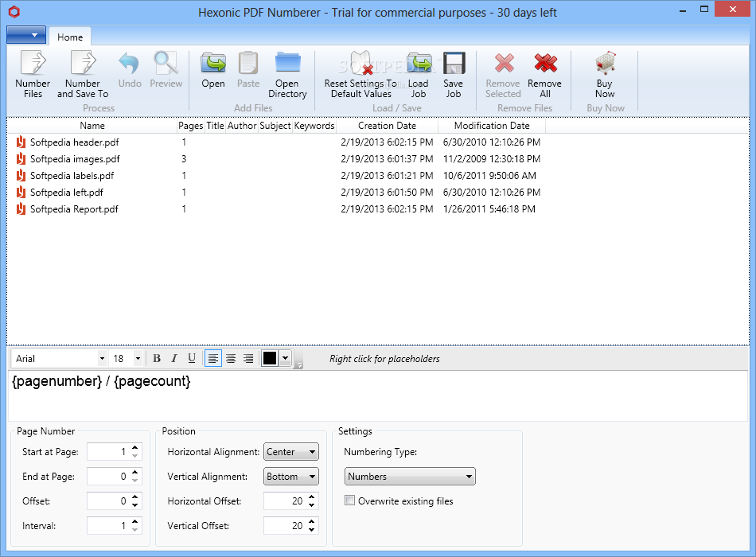Select PDF icon of Softpedia labels.pdf
The width and height of the screenshot is (756, 557).
pyautogui.click(x=21, y=176)
